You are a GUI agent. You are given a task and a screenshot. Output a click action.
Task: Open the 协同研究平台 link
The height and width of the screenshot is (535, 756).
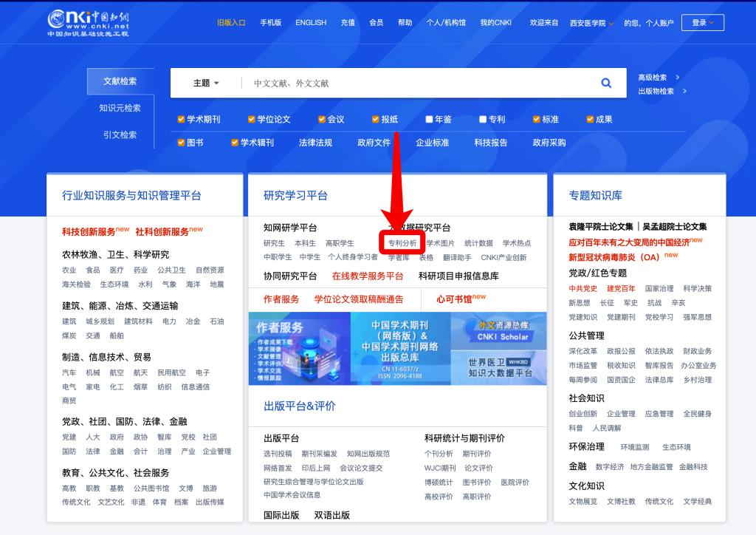pos(290,276)
